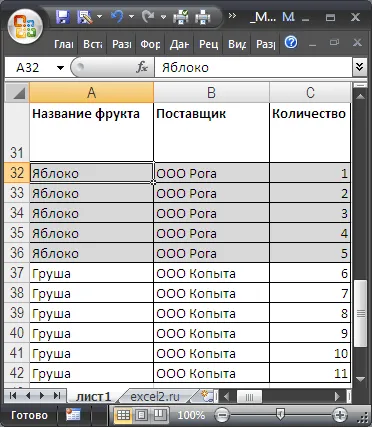
Task: Select column A header
Action: coord(92,93)
